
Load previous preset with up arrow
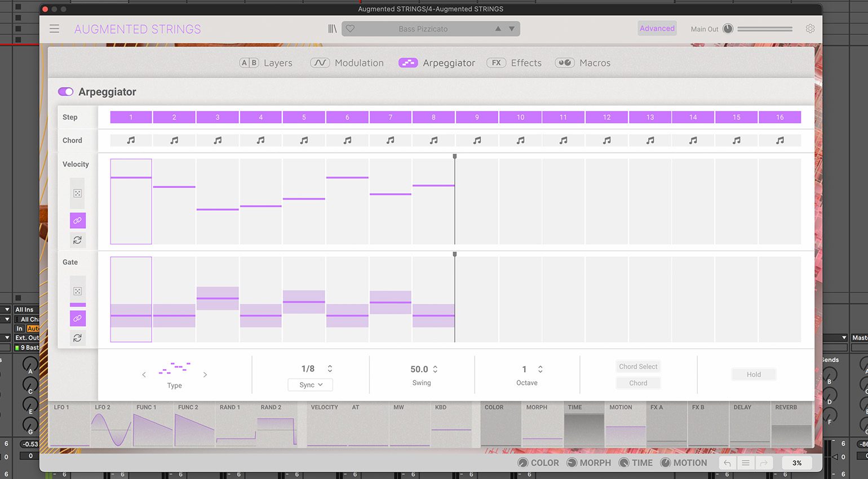point(498,29)
